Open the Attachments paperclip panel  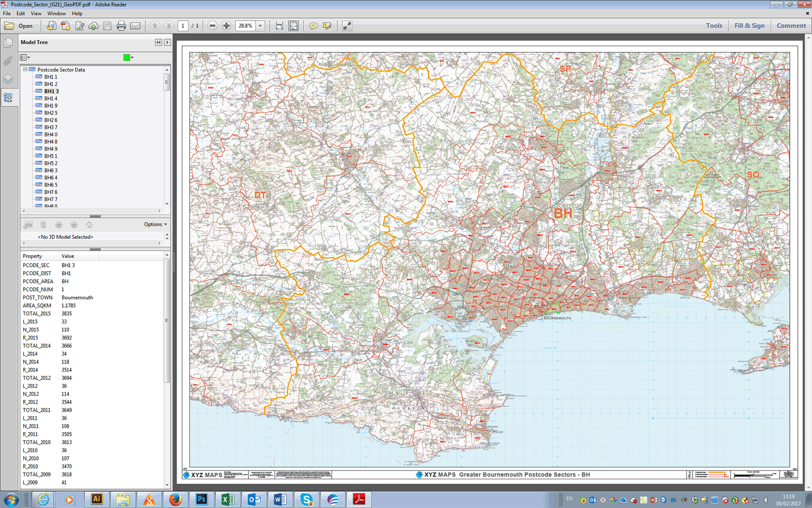click(x=8, y=61)
